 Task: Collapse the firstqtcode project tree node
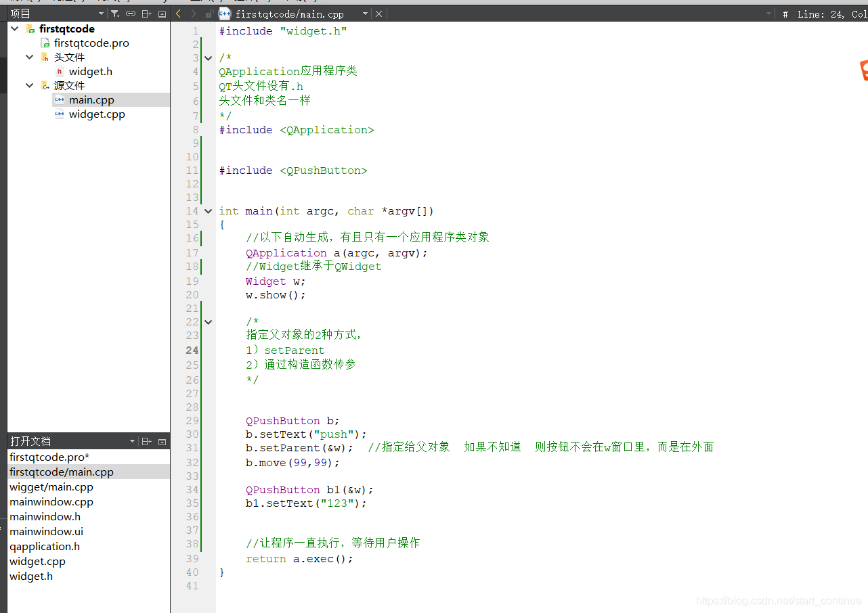pyautogui.click(x=15, y=28)
